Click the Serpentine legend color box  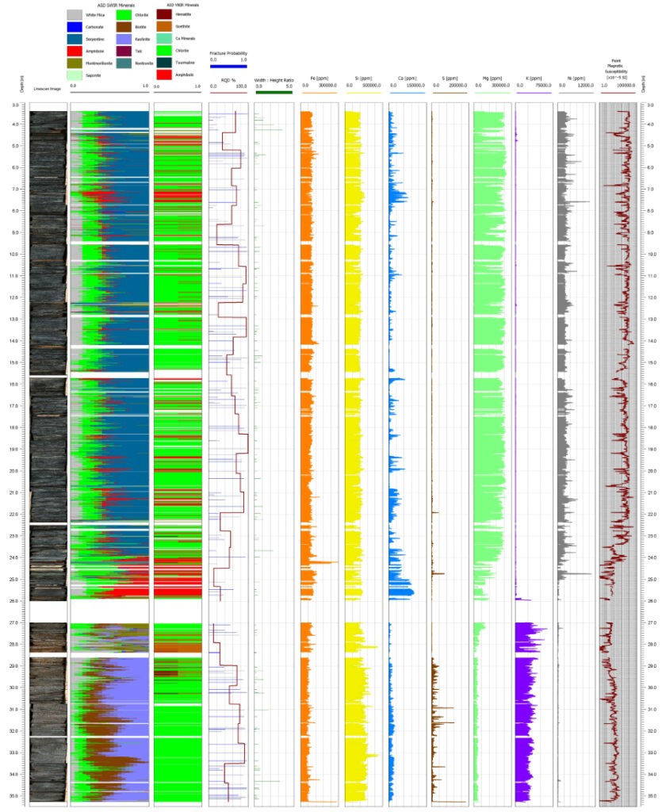pyautogui.click(x=75, y=39)
